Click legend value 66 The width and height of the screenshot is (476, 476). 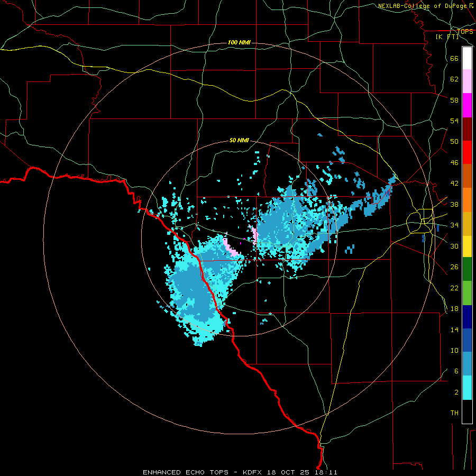point(454,58)
